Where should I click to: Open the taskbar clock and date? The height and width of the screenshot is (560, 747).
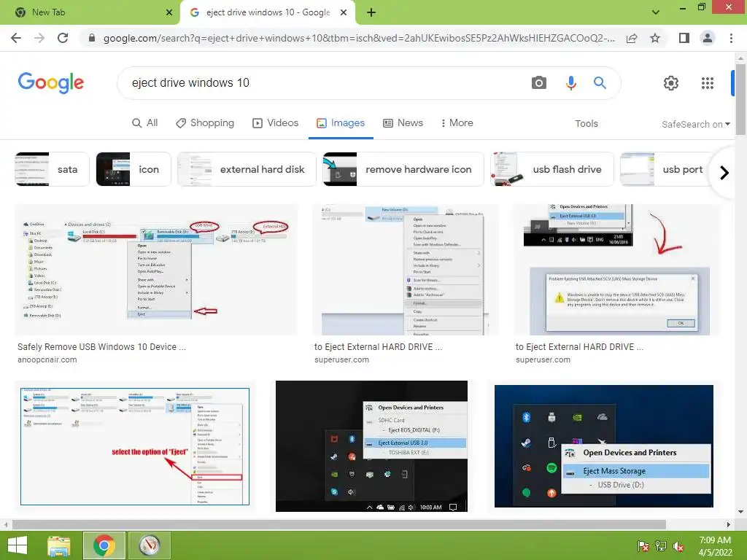coord(715,546)
